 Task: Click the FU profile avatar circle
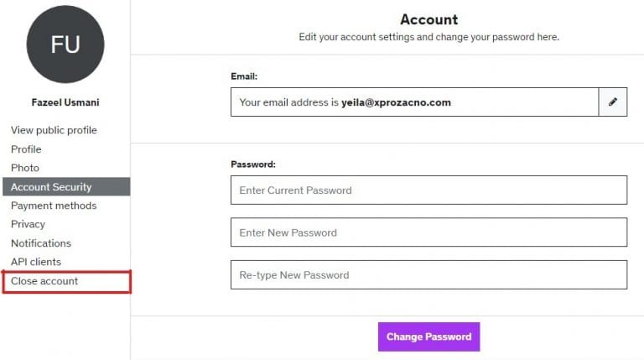[65, 44]
